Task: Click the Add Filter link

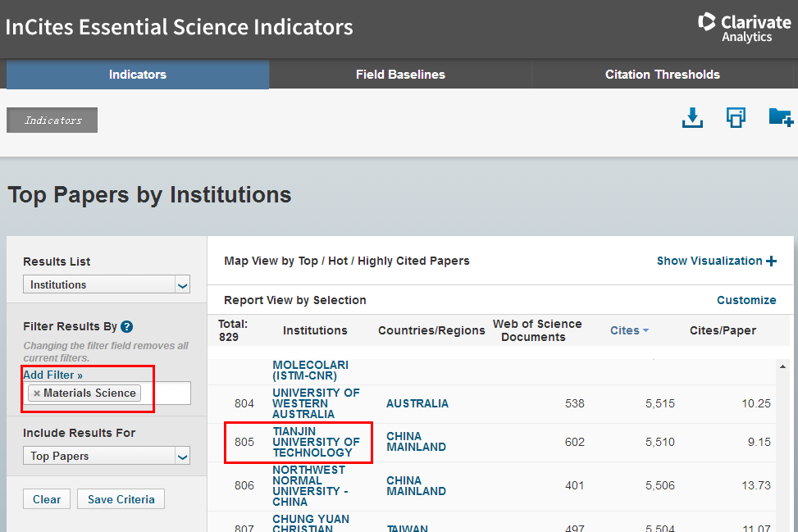Action: [x=52, y=375]
